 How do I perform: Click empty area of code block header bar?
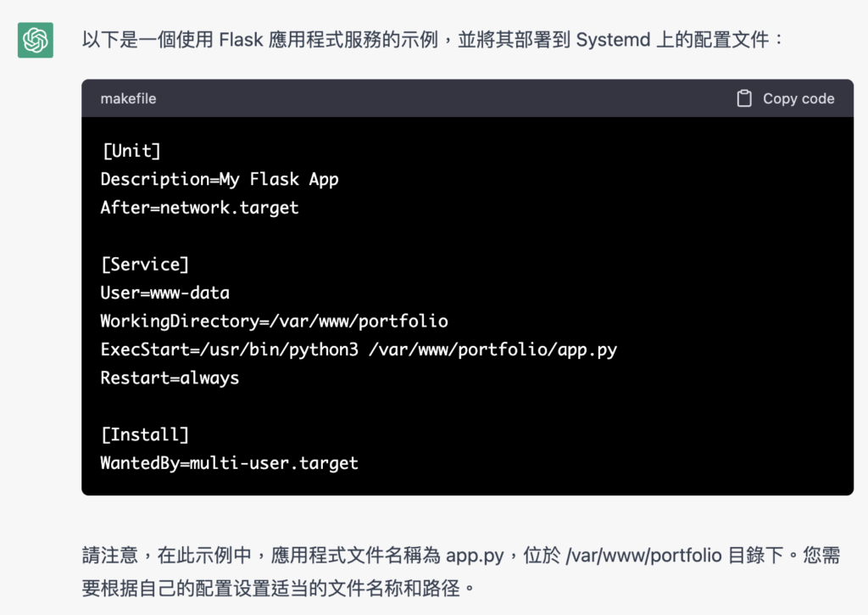[x=441, y=98]
